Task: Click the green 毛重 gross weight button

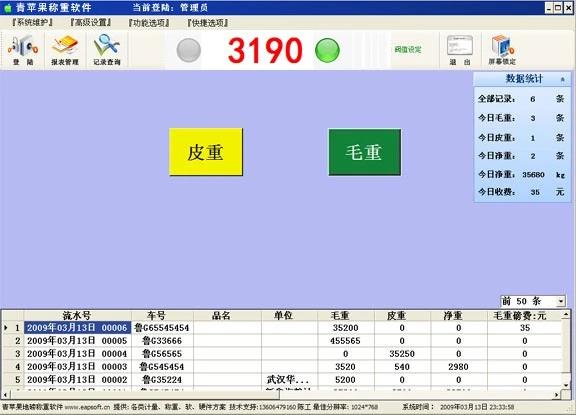Action: (x=364, y=152)
